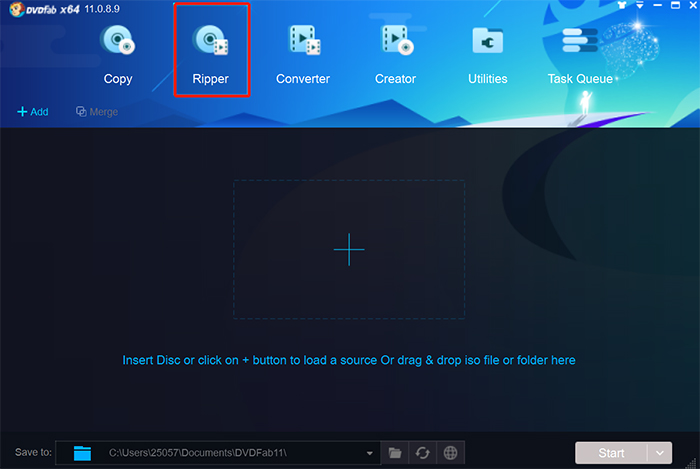The height and width of the screenshot is (469, 700).
Task: Open the Save to path dropdown
Action: point(370,453)
